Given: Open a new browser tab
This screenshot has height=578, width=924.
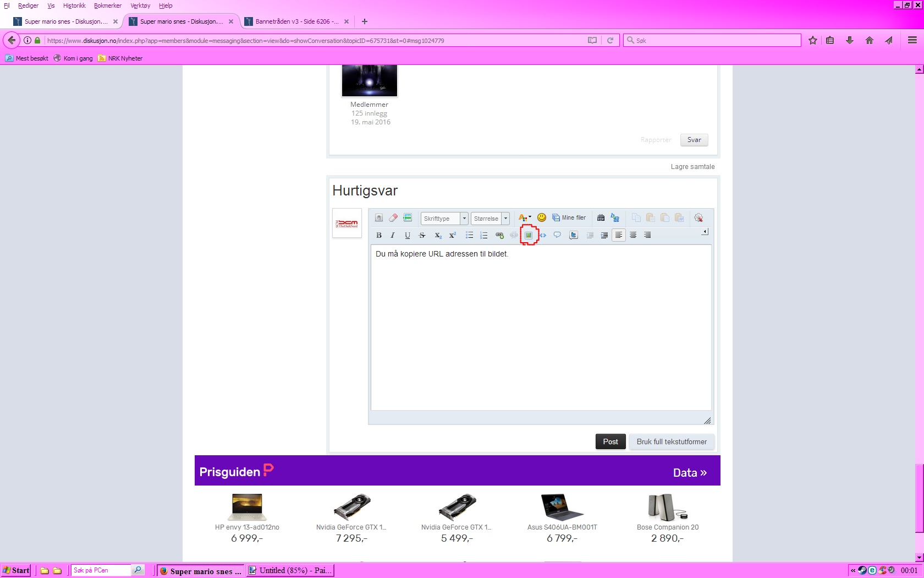Looking at the screenshot, I should [x=364, y=21].
